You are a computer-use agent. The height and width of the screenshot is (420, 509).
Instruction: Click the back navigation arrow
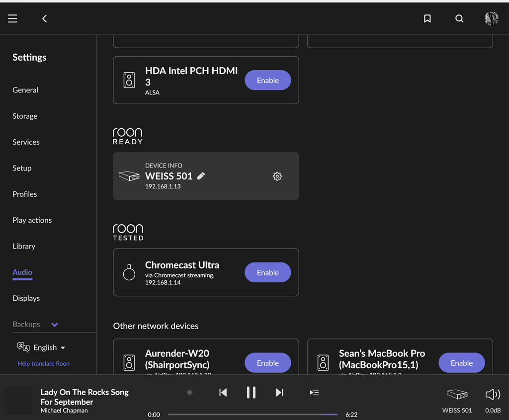(x=44, y=18)
